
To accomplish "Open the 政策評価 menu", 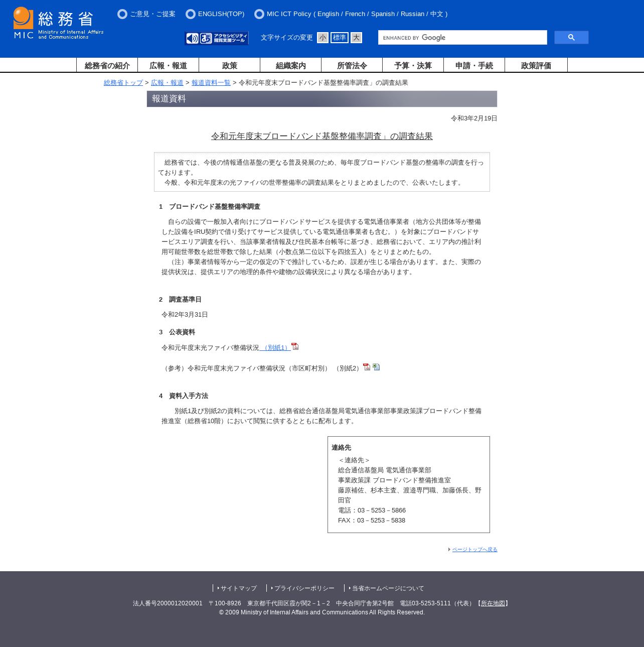I will coord(536,65).
